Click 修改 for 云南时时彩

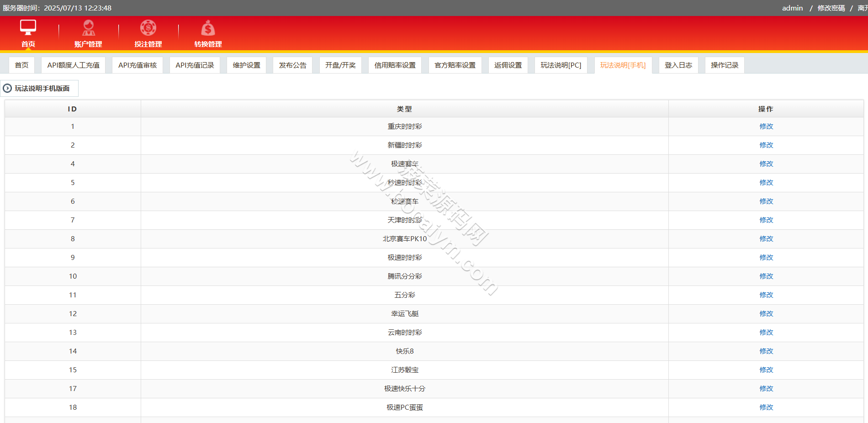click(x=766, y=333)
